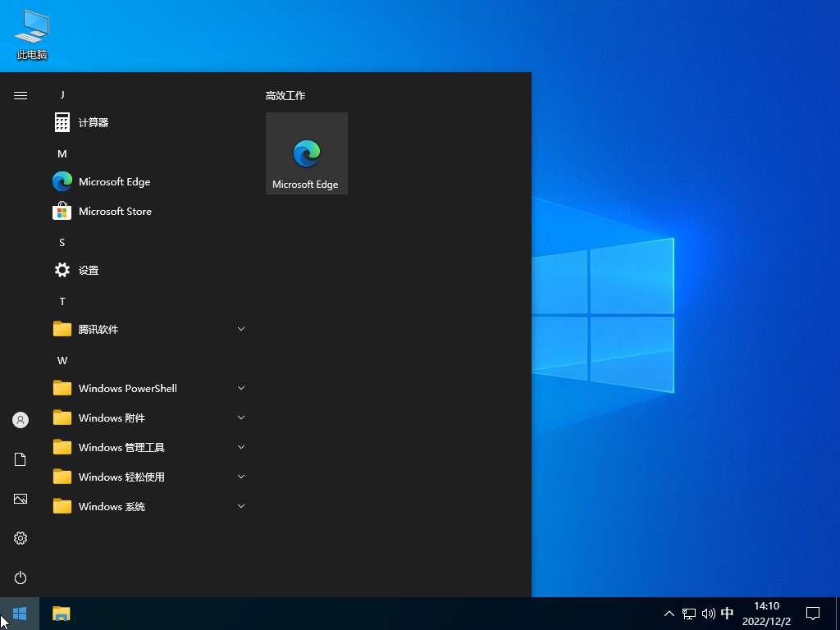This screenshot has height=630, width=840.
Task: Click the Power icon in the Start sidebar
Action: (x=21, y=577)
